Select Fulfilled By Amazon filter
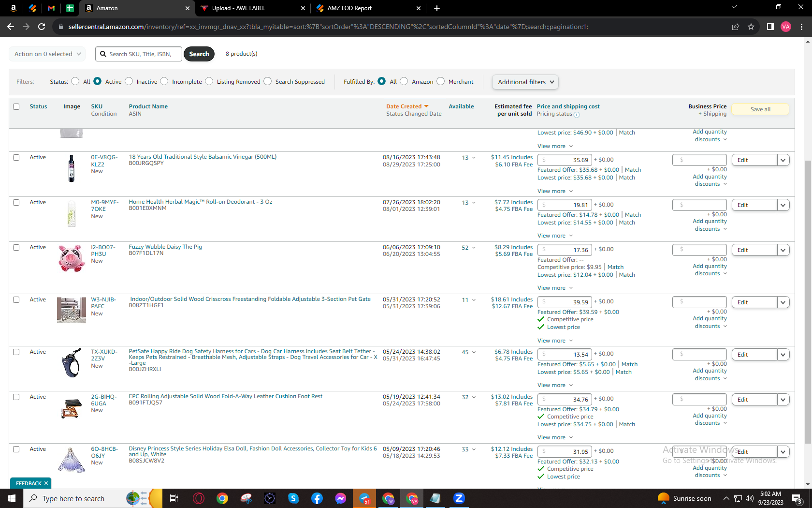The image size is (812, 508). [x=404, y=81]
